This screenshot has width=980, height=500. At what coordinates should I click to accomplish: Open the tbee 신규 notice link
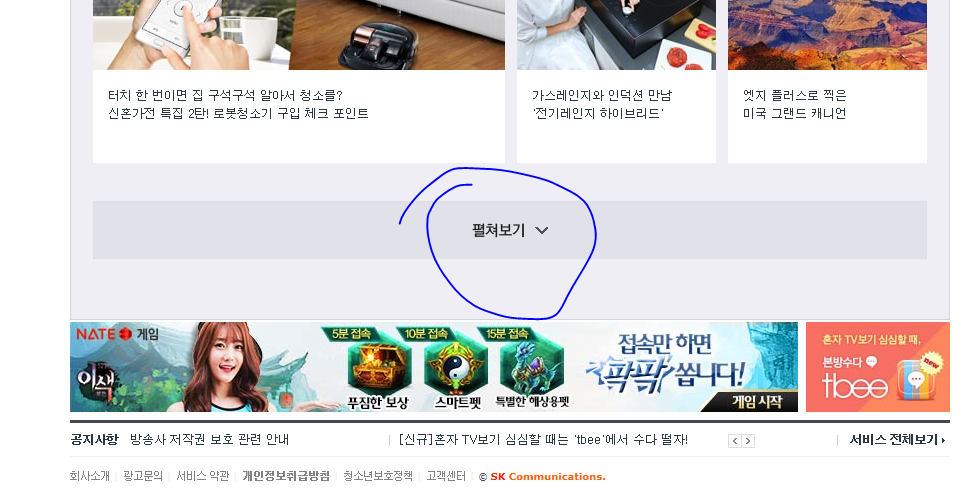(543, 440)
